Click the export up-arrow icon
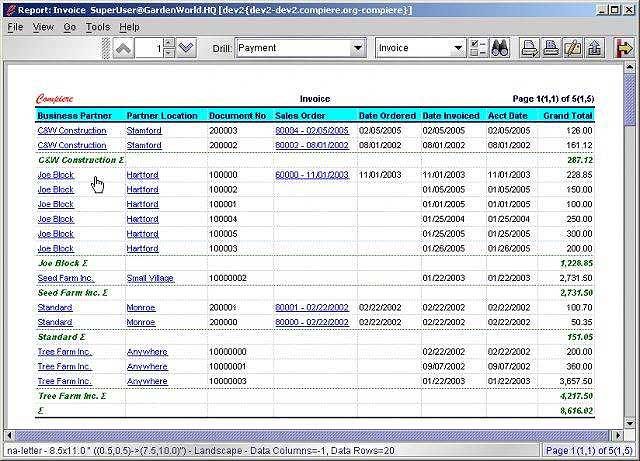This screenshot has height=461, width=640. pyautogui.click(x=594, y=48)
